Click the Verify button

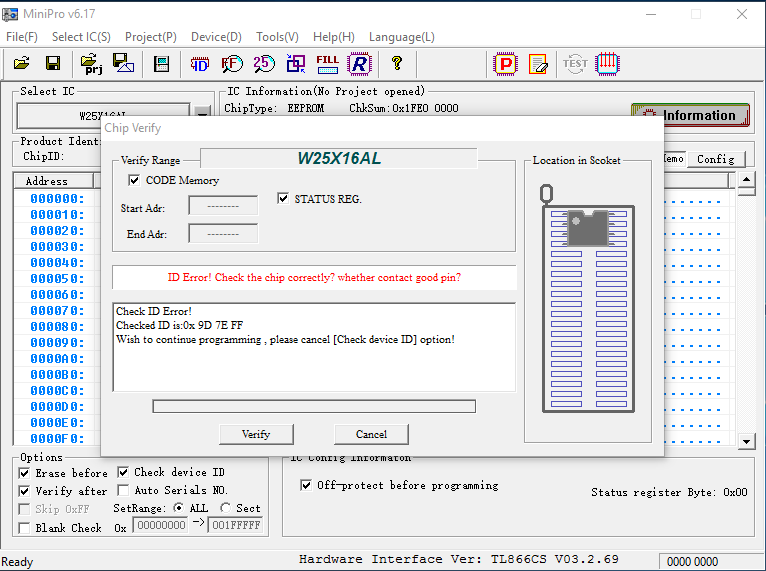[256, 434]
